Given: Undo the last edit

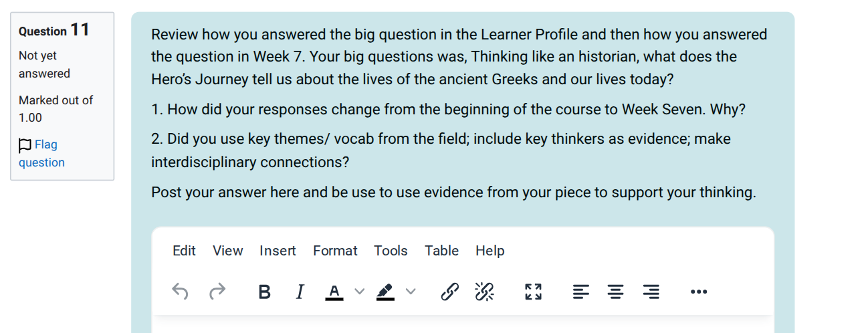Looking at the screenshot, I should click(180, 292).
